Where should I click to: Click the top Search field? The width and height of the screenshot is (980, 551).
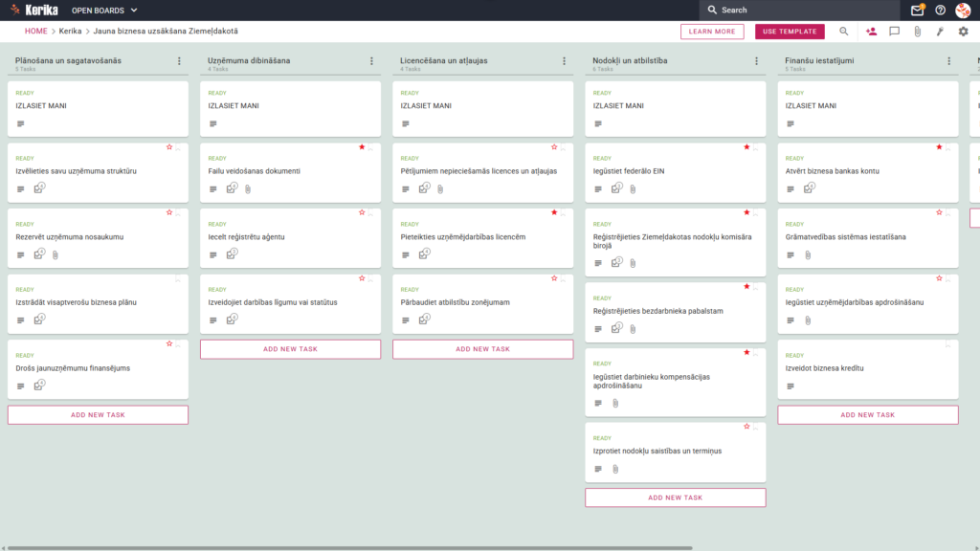click(799, 10)
